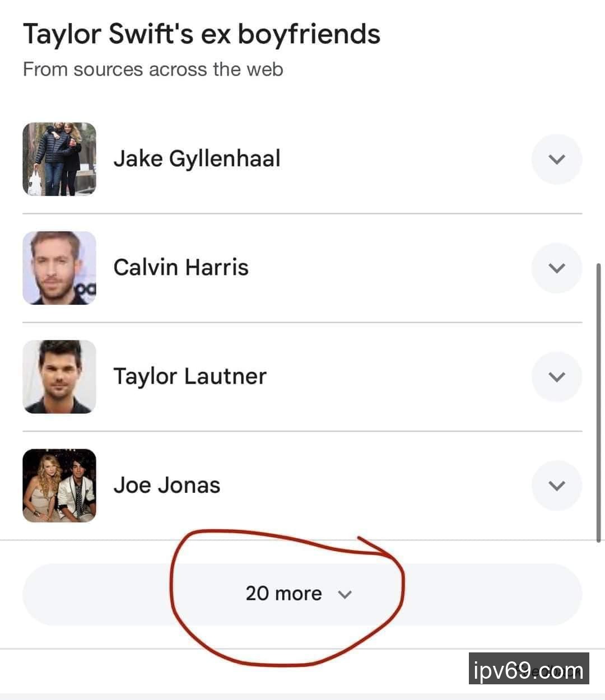This screenshot has height=700, width=605.
Task: Select the Taylor Lautner name text
Action: (189, 376)
